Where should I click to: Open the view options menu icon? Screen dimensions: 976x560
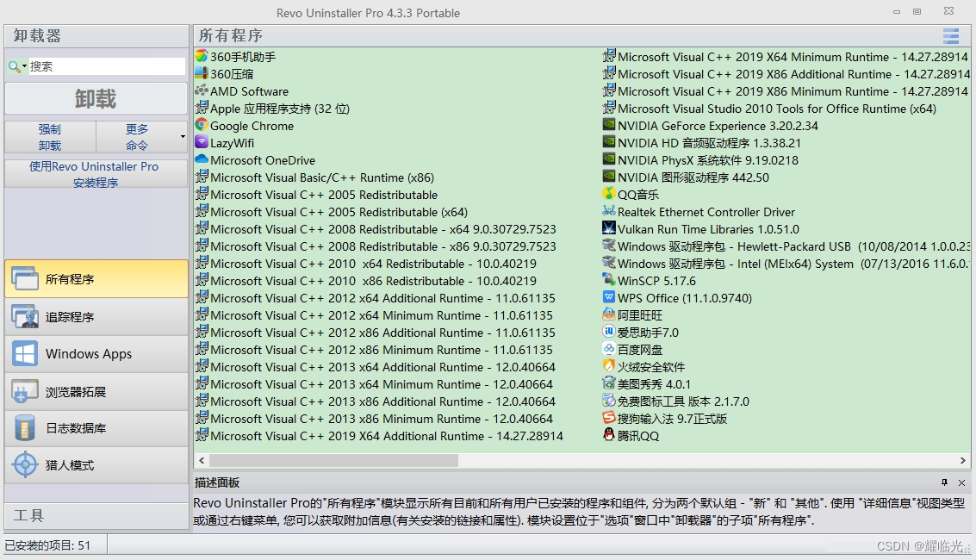coord(950,36)
